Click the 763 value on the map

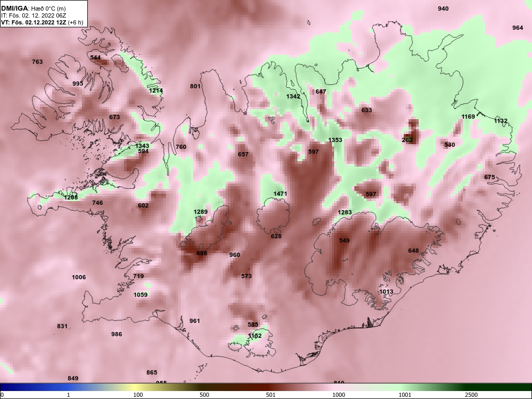pos(37,62)
